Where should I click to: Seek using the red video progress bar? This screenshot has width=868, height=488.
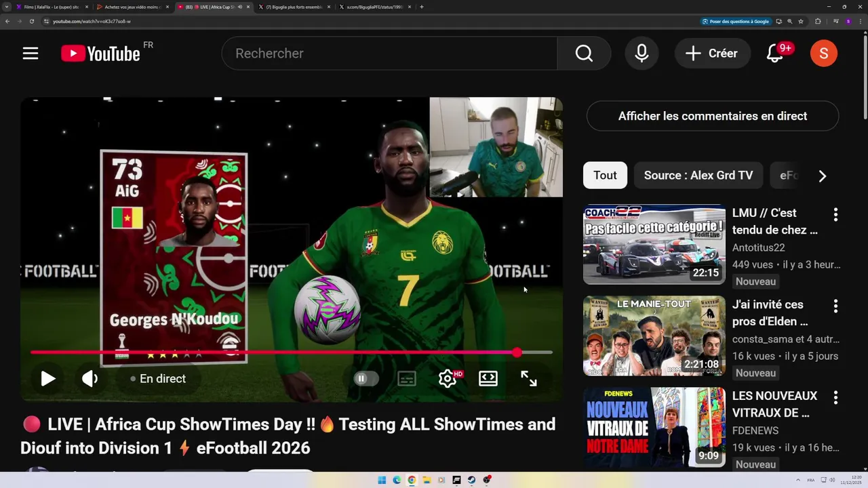292,352
